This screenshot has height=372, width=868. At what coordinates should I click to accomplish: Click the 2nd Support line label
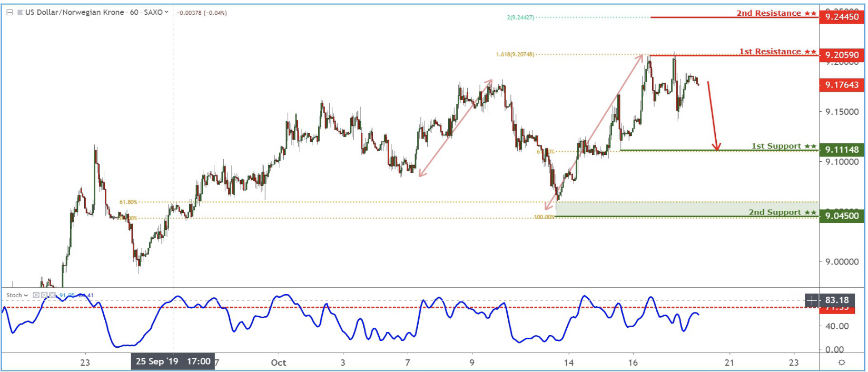(x=783, y=212)
